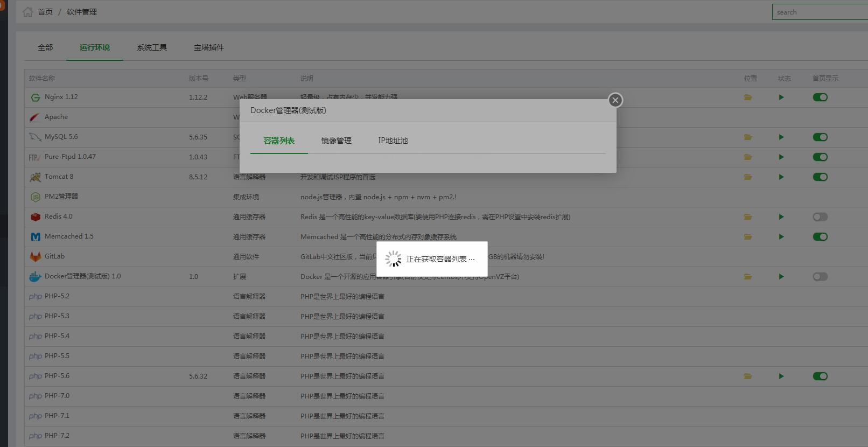868x447 pixels.
Task: Toggle Memcached homepage display switch
Action: [x=820, y=237]
